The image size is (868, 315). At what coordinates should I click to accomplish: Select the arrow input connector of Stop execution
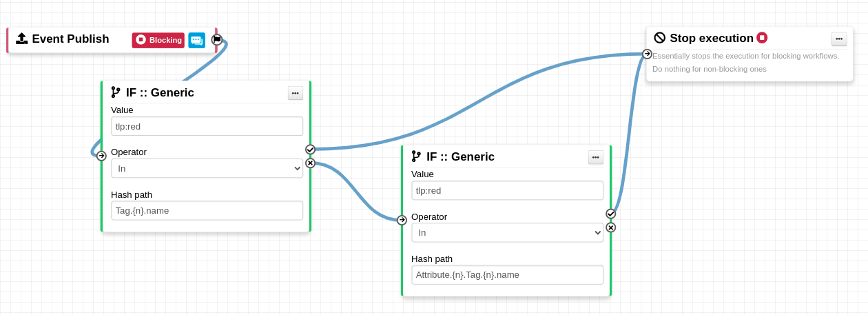pos(647,54)
